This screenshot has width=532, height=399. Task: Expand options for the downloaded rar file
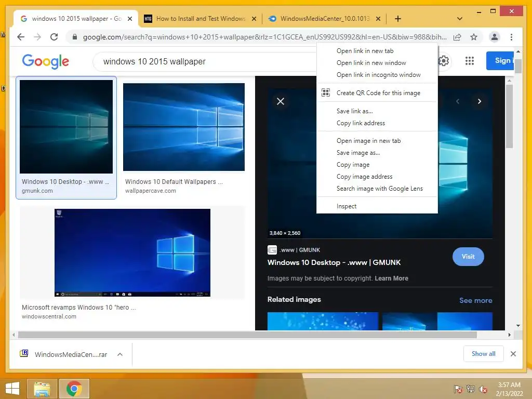(x=120, y=354)
